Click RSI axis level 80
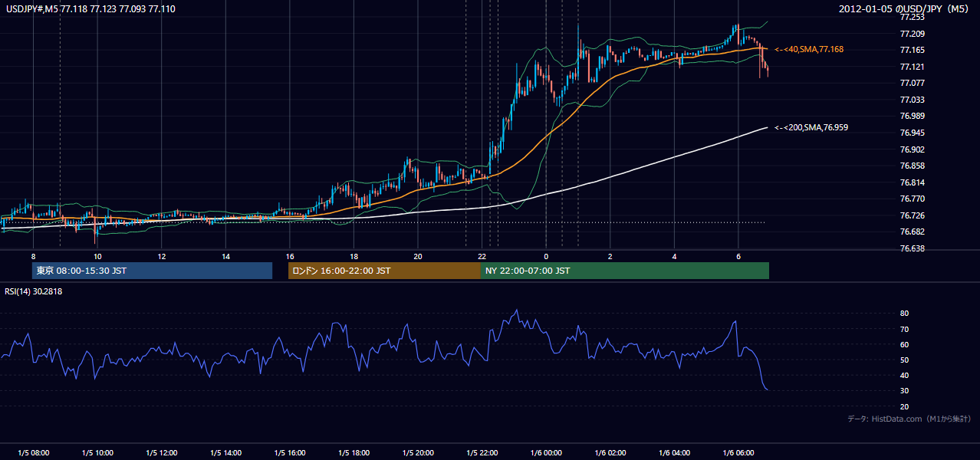 click(905, 314)
